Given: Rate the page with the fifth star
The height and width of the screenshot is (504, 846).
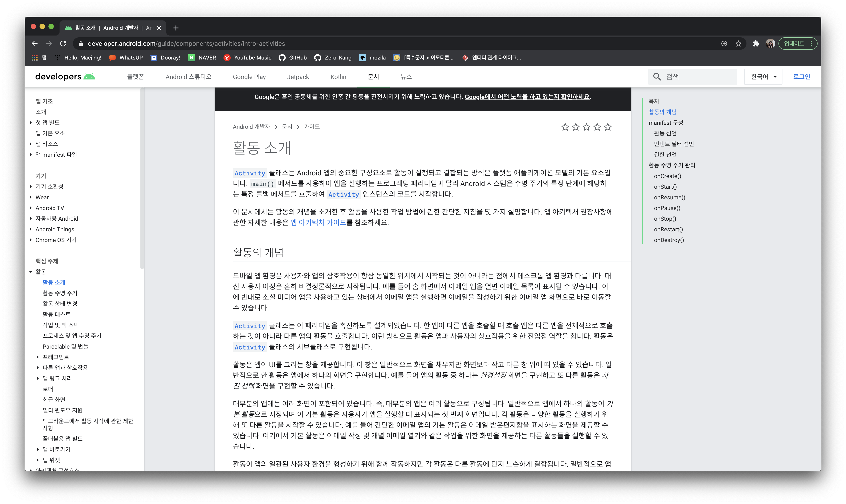Looking at the screenshot, I should coord(608,127).
